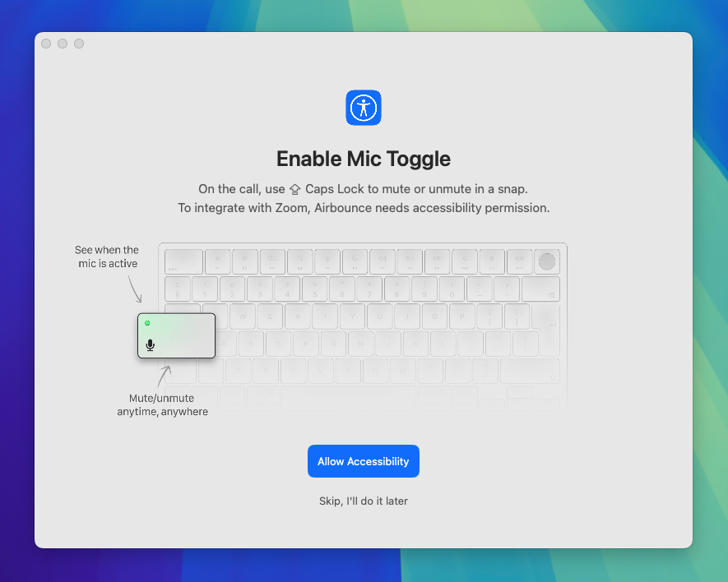The width and height of the screenshot is (728, 582).
Task: Click the blue accessibility icon
Action: pyautogui.click(x=364, y=108)
